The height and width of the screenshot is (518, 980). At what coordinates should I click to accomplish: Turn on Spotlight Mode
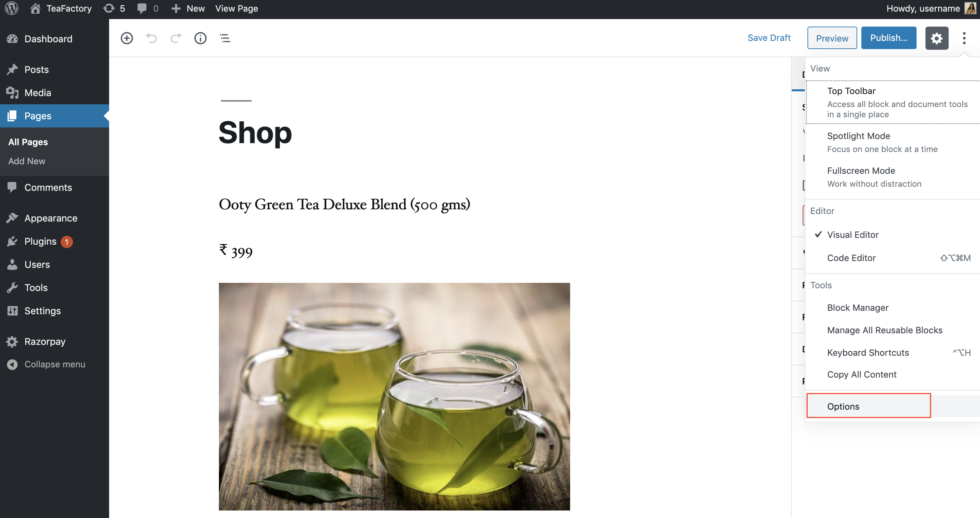click(x=892, y=142)
